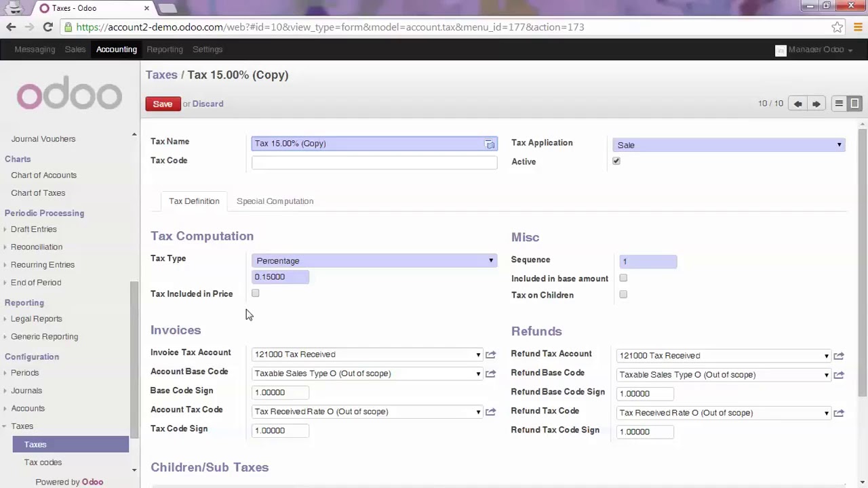Open Sales top menu

point(75,49)
